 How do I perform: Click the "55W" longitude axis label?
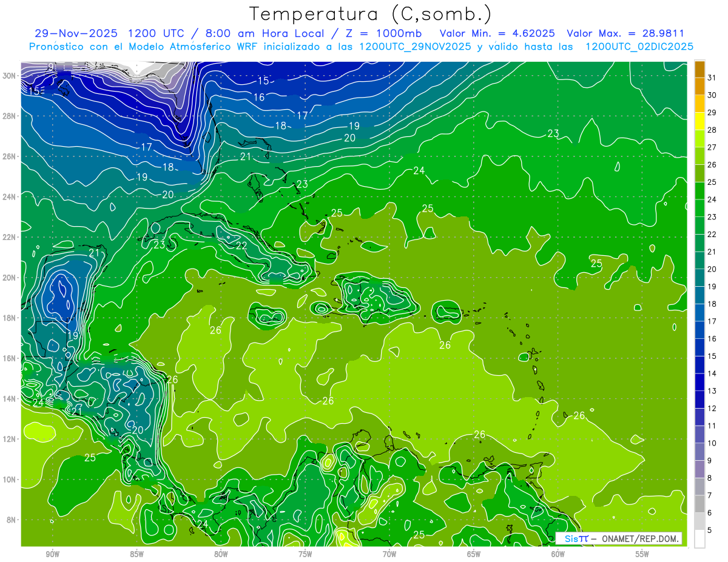pos(642,554)
